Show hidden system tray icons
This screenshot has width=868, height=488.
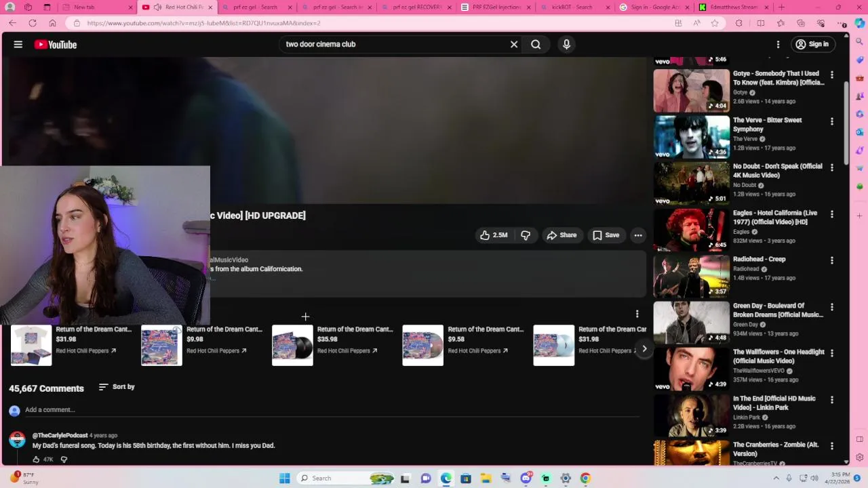tap(776, 479)
